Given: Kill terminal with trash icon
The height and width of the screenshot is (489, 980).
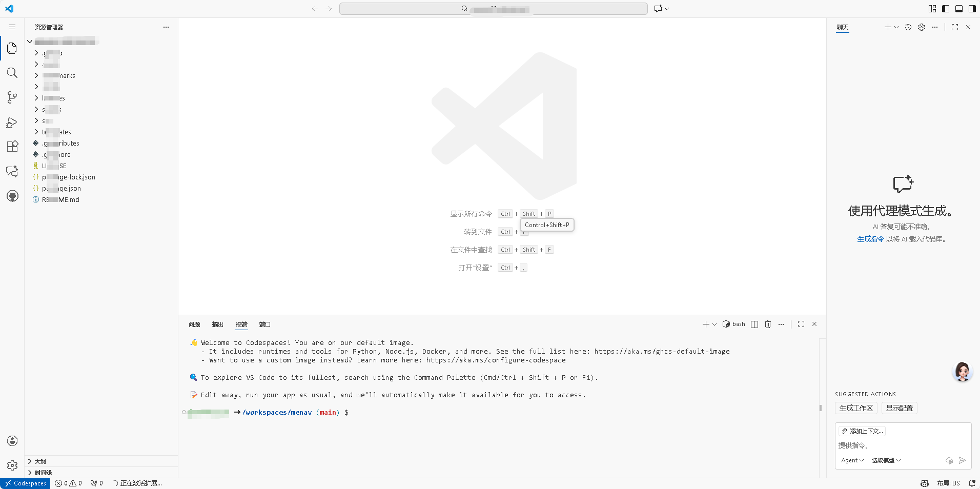Looking at the screenshot, I should [x=768, y=324].
